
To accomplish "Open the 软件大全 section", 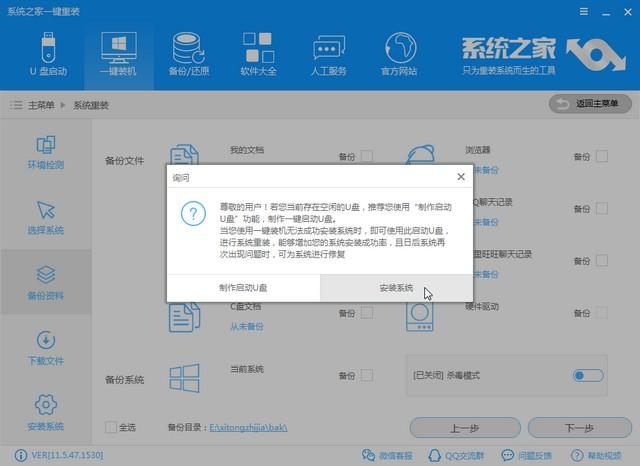I will coord(258,54).
